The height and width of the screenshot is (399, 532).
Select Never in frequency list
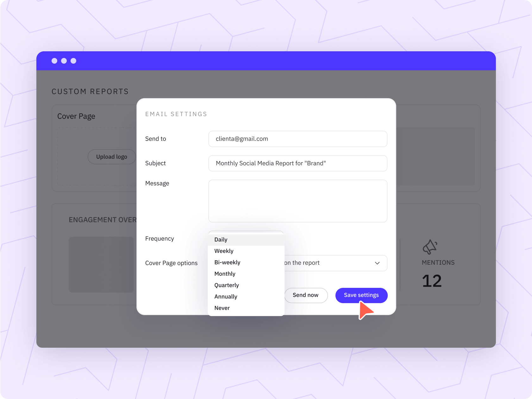coord(246,308)
